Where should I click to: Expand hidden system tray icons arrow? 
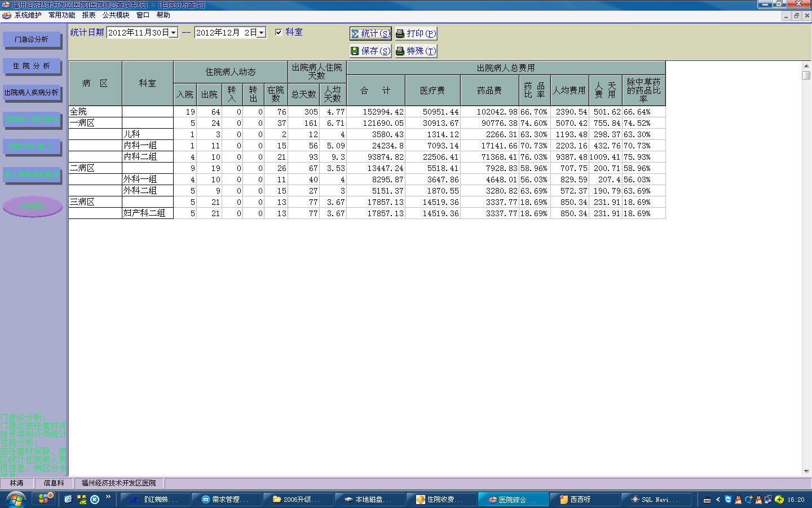coord(718,500)
